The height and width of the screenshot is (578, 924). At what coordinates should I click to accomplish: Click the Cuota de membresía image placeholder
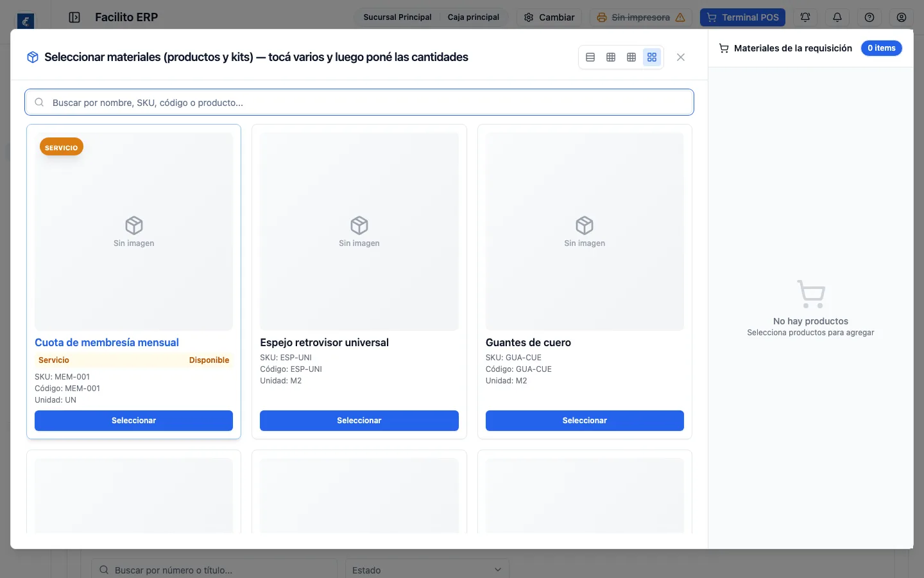point(133,232)
